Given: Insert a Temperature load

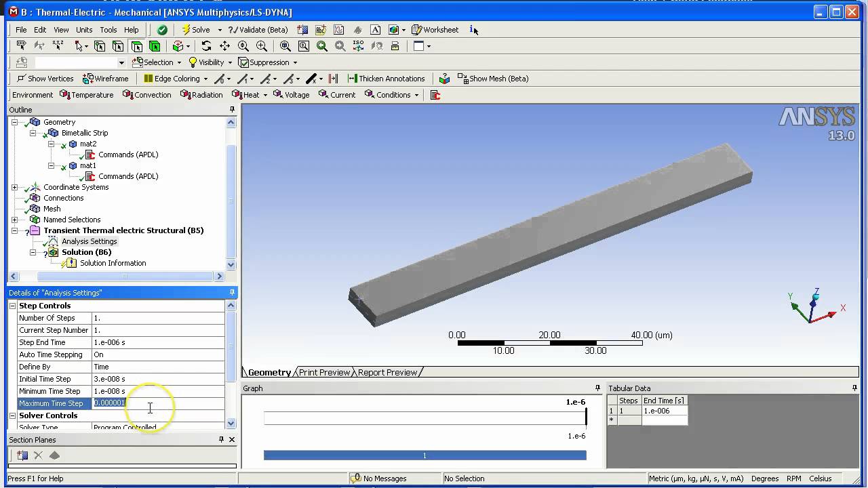Looking at the screenshot, I should (87, 95).
